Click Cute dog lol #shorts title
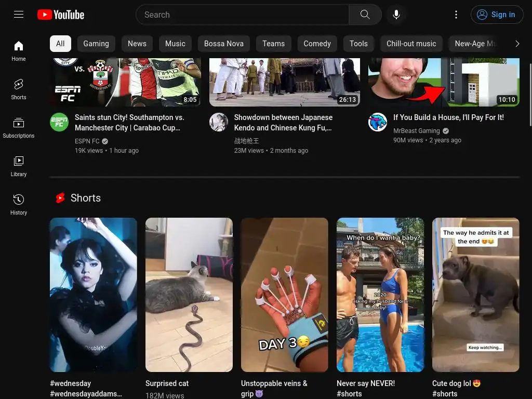 tap(456, 389)
